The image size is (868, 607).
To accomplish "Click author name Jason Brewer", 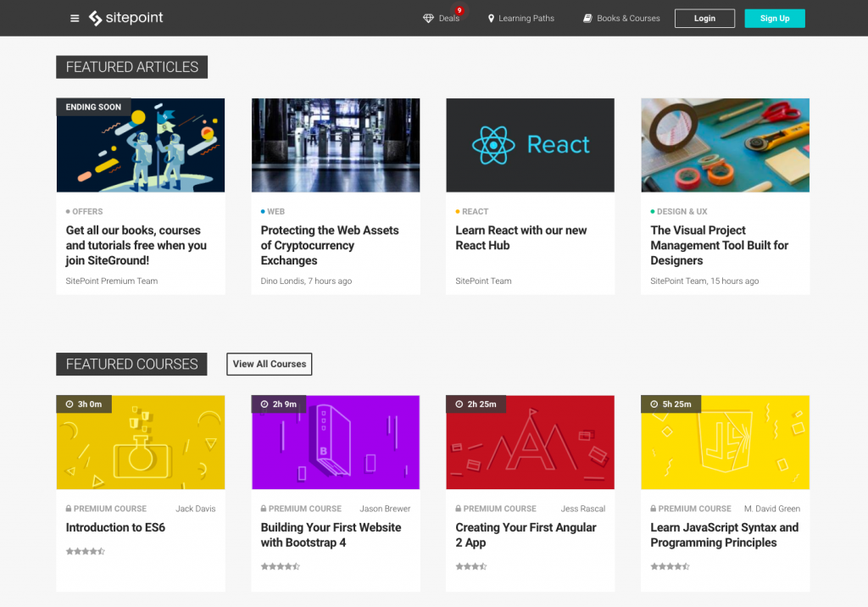I will click(x=385, y=509).
